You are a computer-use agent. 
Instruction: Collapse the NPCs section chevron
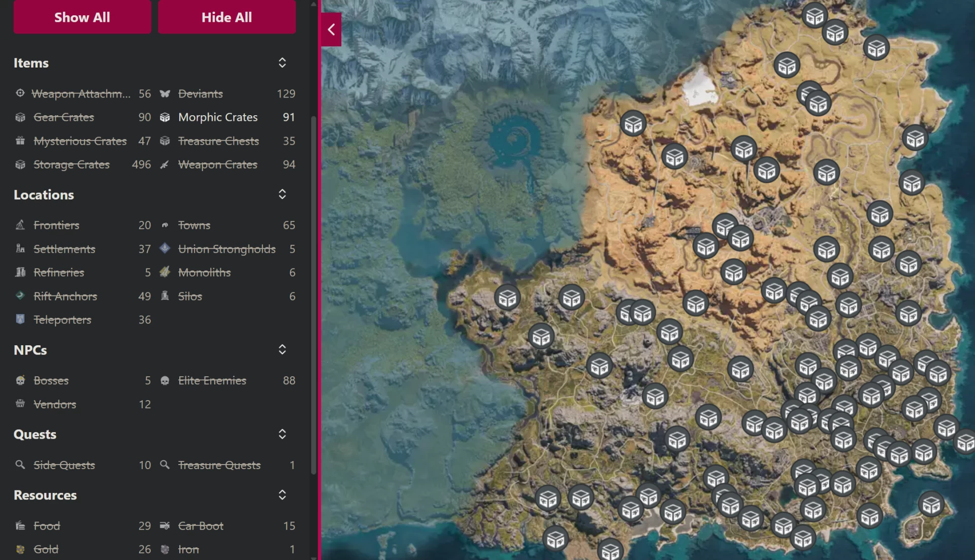(282, 350)
